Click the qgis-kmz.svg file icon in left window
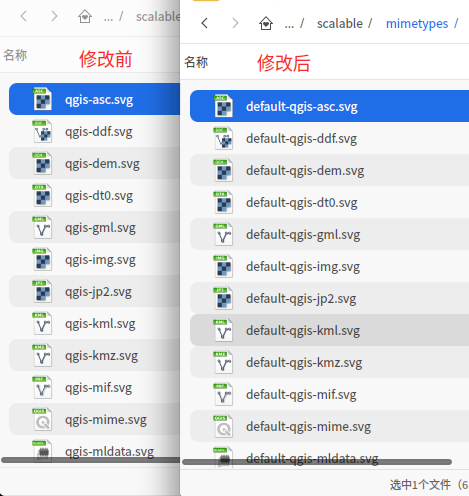469x496 pixels. [x=42, y=355]
